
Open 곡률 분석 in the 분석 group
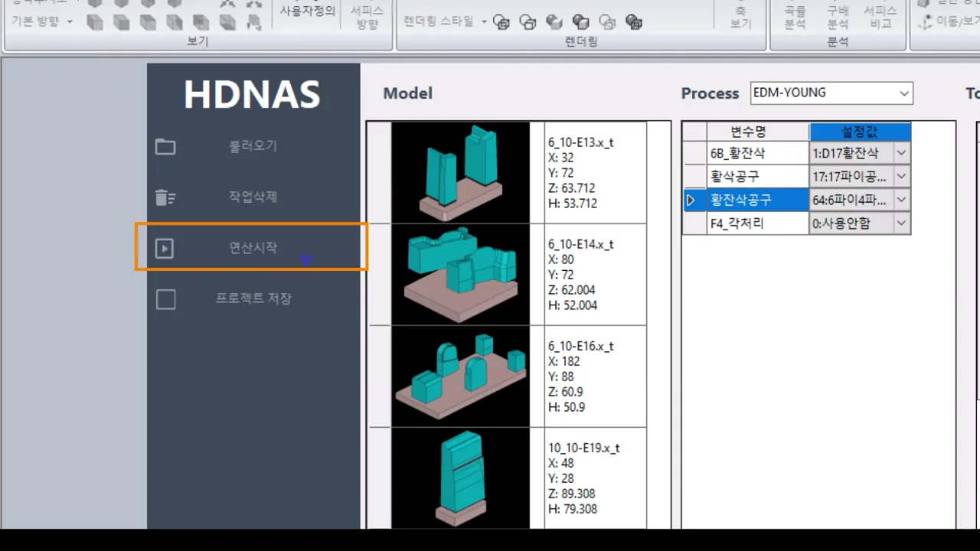[x=795, y=17]
